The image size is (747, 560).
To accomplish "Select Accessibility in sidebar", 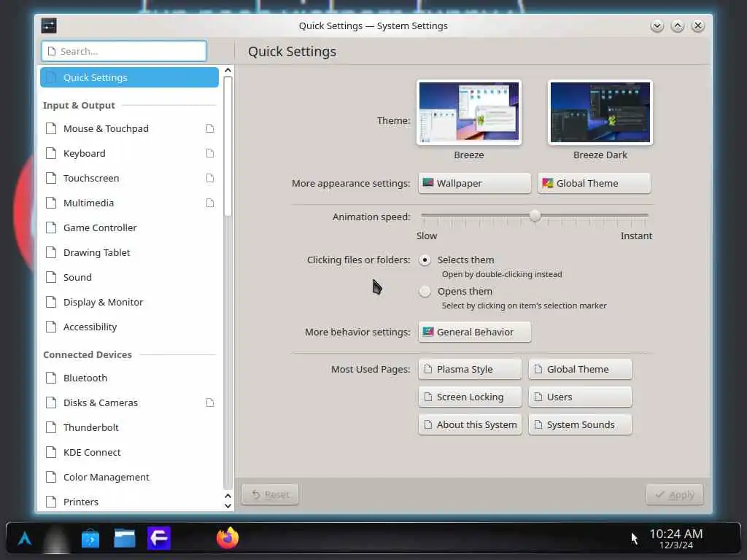I will click(x=129, y=327).
